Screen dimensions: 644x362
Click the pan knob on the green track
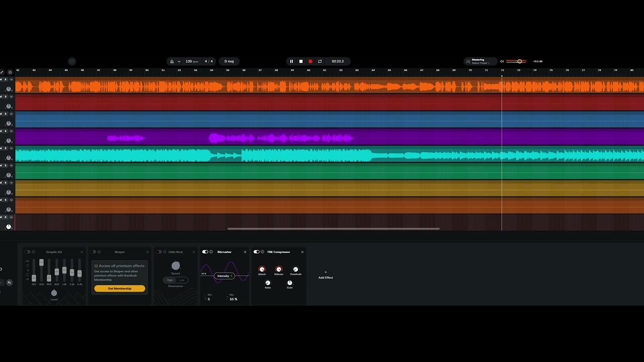pyautogui.click(x=9, y=175)
